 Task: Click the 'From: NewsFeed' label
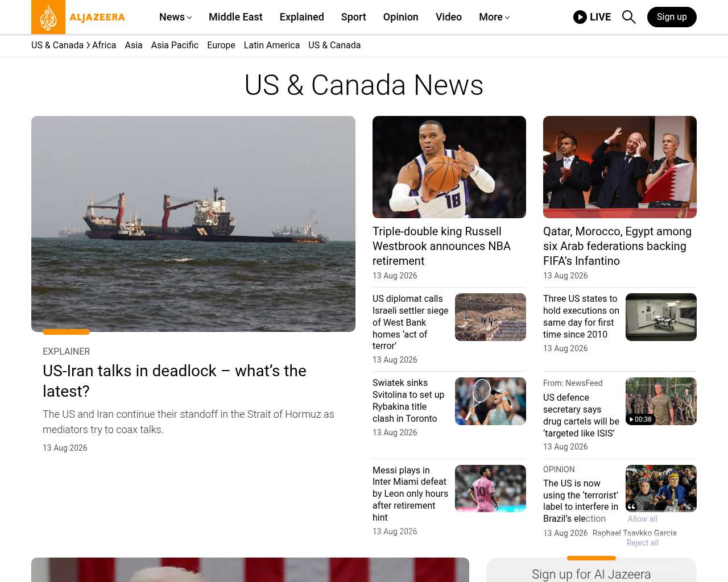(573, 383)
